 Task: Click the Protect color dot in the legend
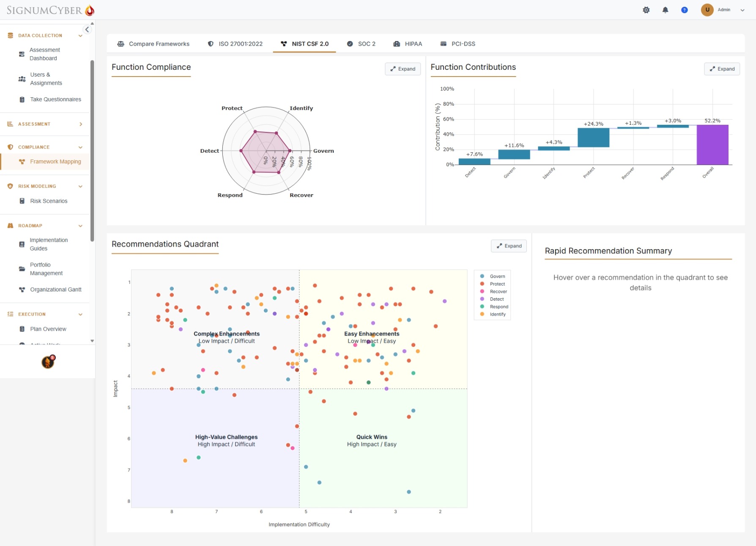point(482,284)
